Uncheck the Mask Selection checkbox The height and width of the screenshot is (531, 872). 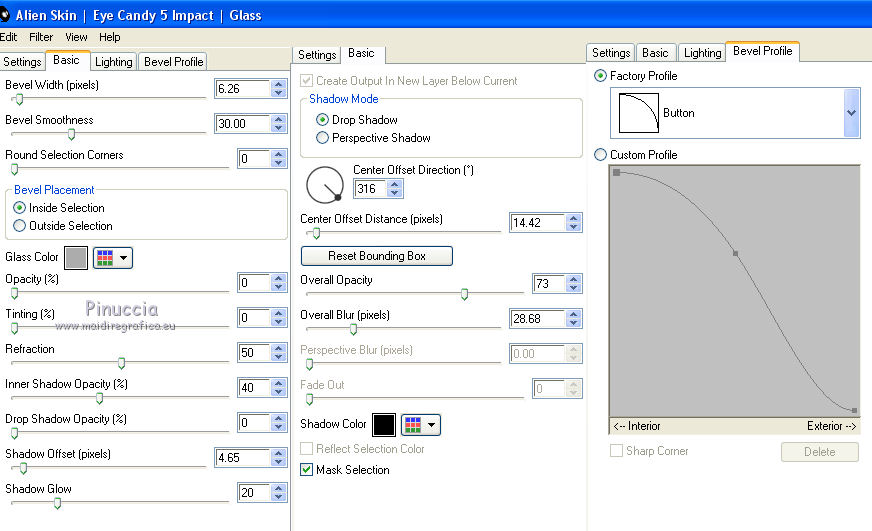click(x=306, y=470)
